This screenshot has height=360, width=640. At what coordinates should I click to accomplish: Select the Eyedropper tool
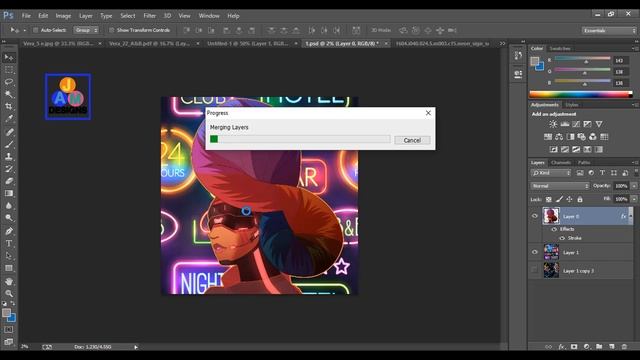click(9, 119)
